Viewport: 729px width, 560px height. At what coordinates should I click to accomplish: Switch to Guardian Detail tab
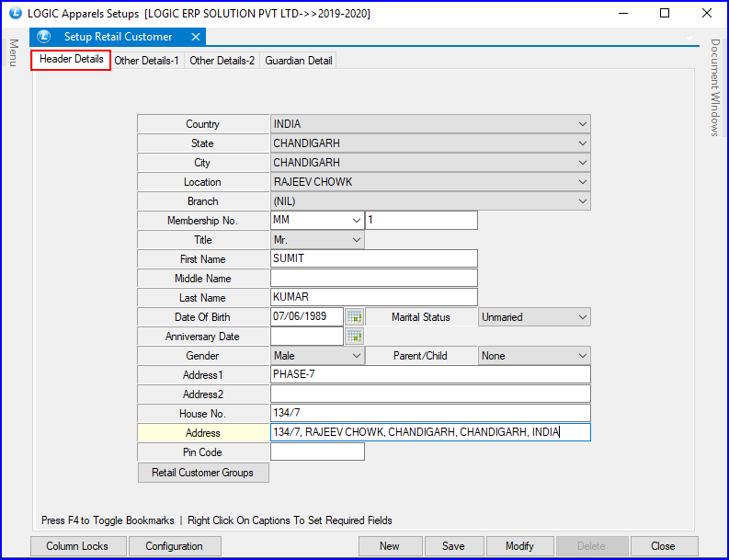pos(298,61)
